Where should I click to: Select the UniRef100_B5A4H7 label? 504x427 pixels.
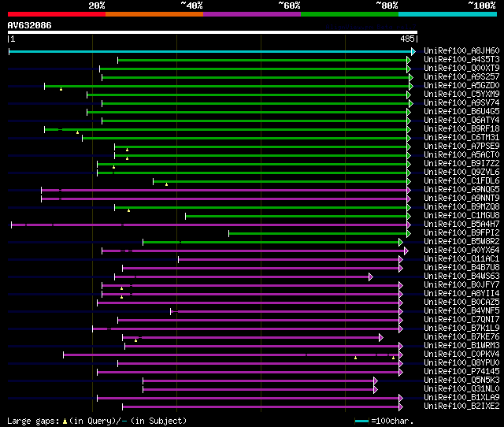[461, 225]
